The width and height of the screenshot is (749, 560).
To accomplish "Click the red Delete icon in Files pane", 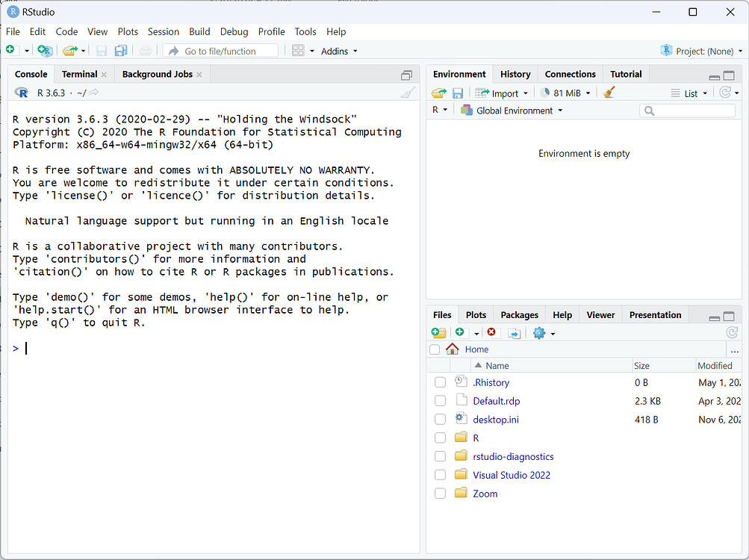I will tap(491, 332).
